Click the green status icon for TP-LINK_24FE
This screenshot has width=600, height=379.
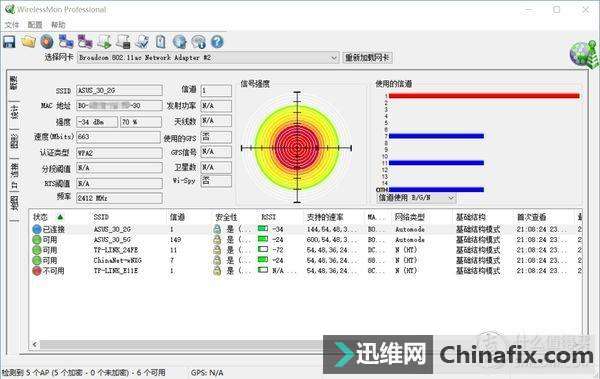click(37, 250)
